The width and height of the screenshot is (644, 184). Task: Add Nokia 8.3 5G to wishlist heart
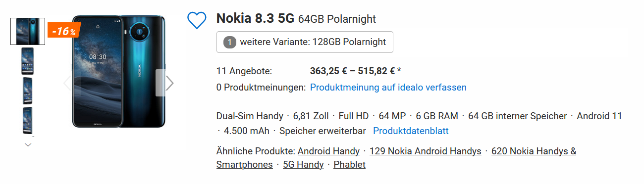tap(197, 20)
